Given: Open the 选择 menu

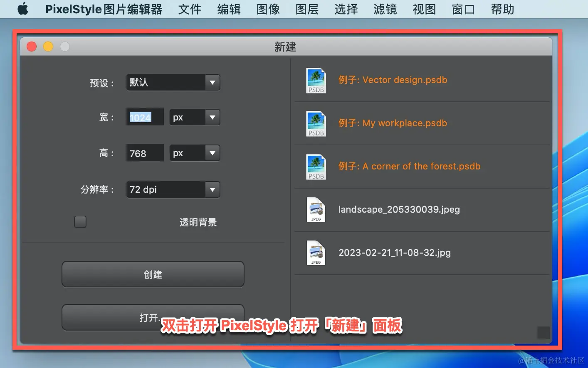Looking at the screenshot, I should pos(346,9).
